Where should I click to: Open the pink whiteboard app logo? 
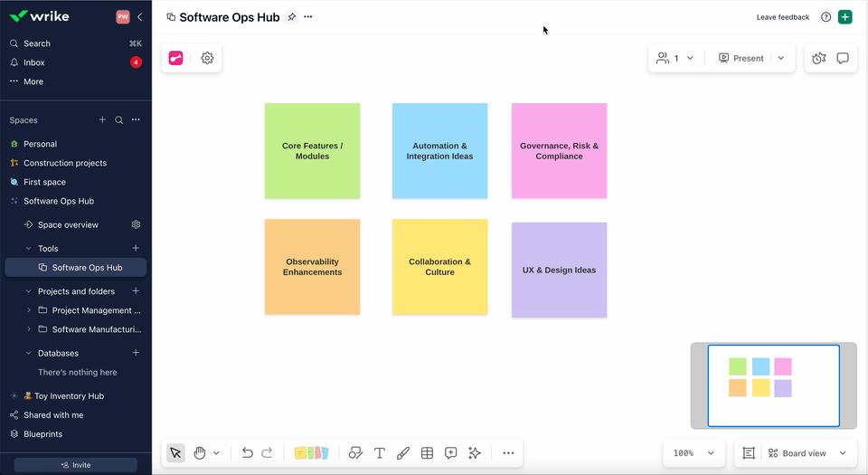coord(176,58)
